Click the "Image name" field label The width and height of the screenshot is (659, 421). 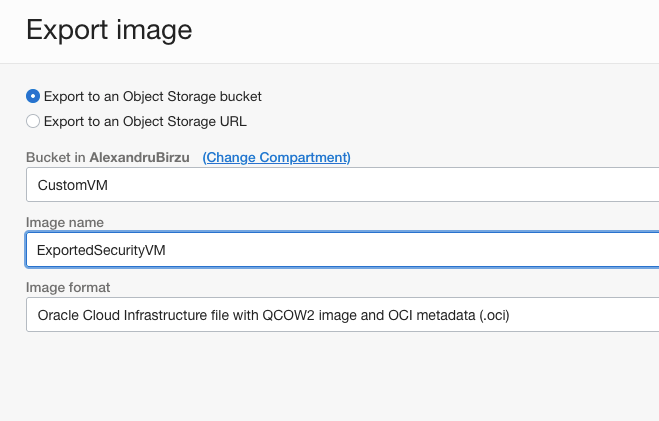coord(64,222)
